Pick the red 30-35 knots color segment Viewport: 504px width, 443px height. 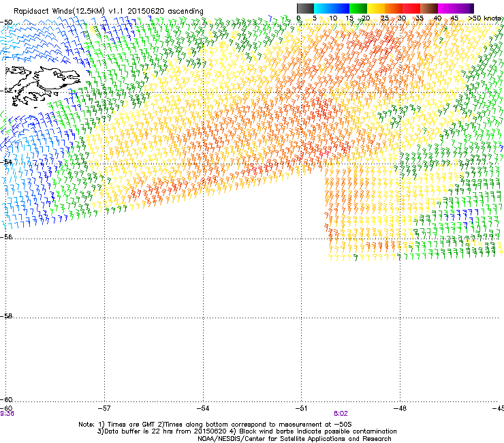pyautogui.click(x=411, y=8)
